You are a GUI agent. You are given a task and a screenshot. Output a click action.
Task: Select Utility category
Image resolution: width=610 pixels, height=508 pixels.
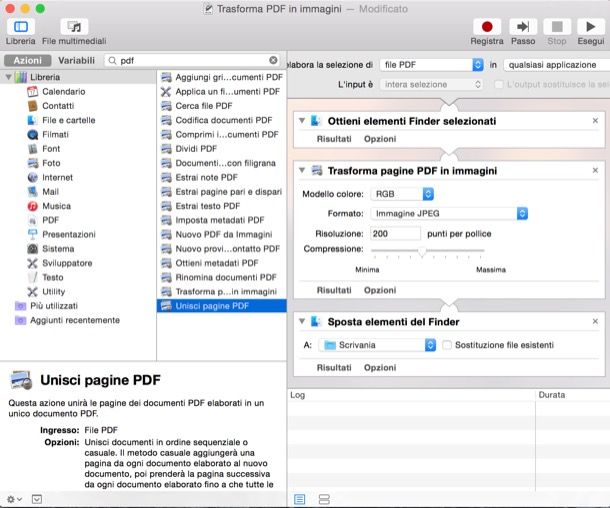pos(53,292)
